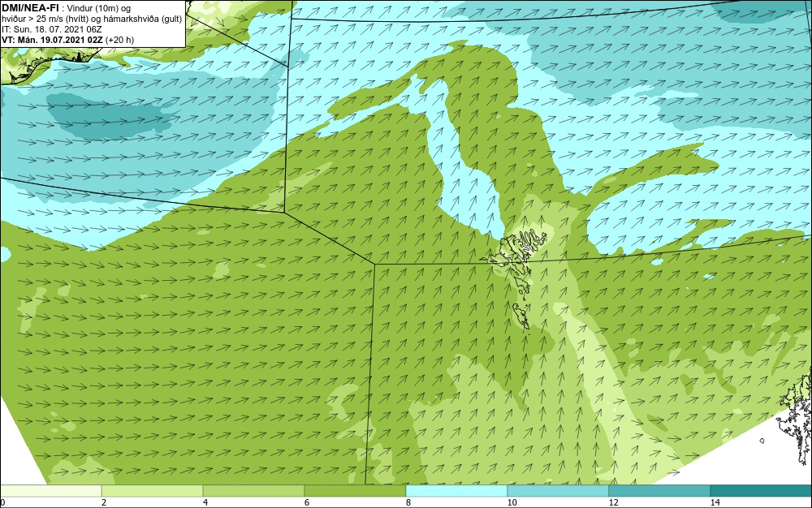Click the 12–14 m/s teal legend band
Image resolution: width=812 pixels, height=508 pixels.
659,491
